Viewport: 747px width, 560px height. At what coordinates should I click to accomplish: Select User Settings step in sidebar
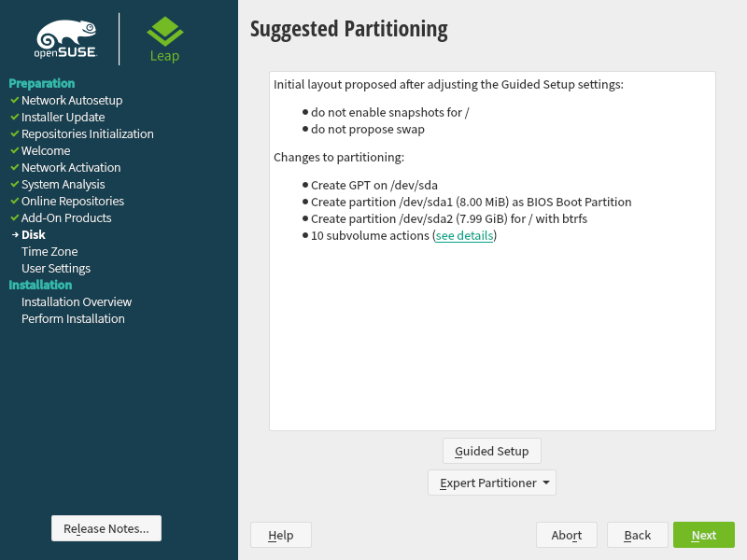pyautogui.click(x=56, y=268)
